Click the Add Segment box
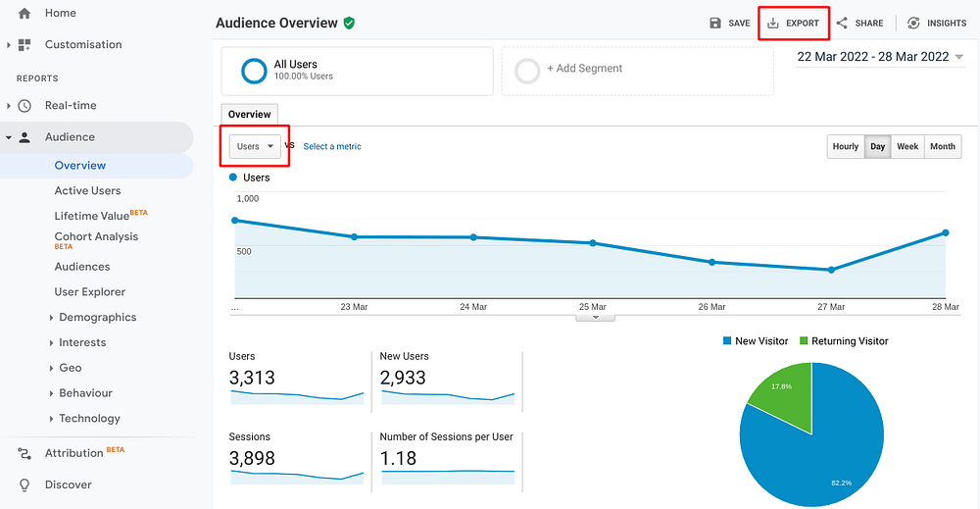This screenshot has width=980, height=509. point(637,70)
